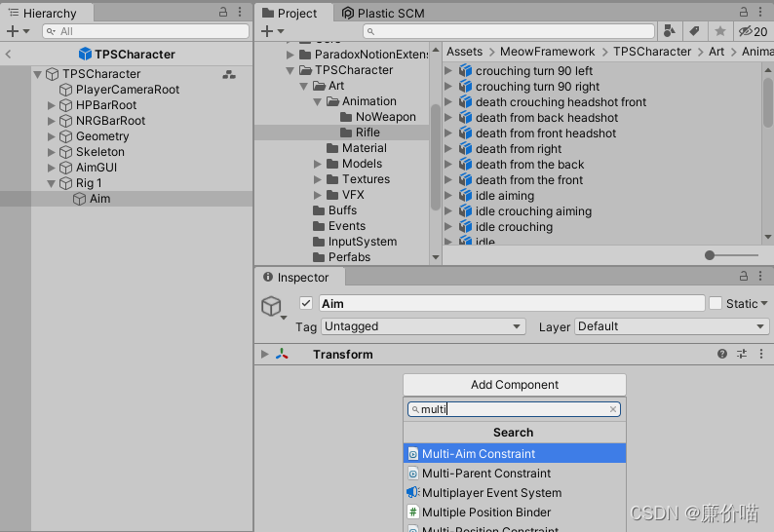Expand the Transform component foldout
This screenshot has height=532, width=774.
tap(265, 354)
